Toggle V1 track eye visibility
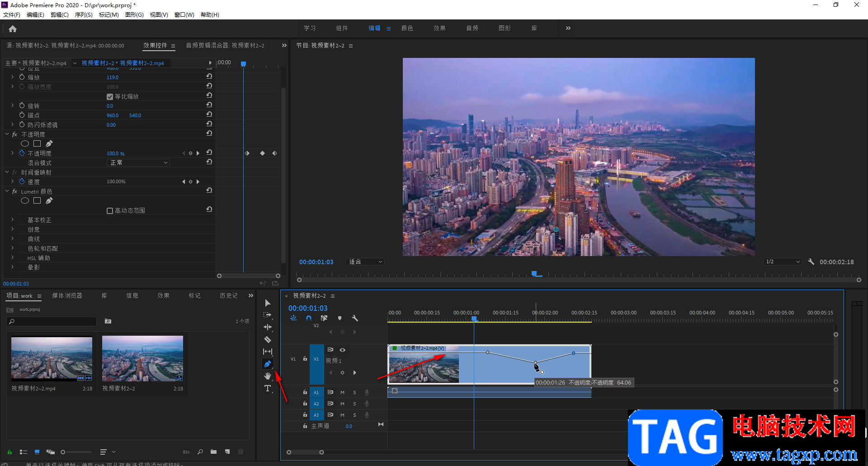Image resolution: width=868 pixels, height=466 pixels. tap(343, 350)
